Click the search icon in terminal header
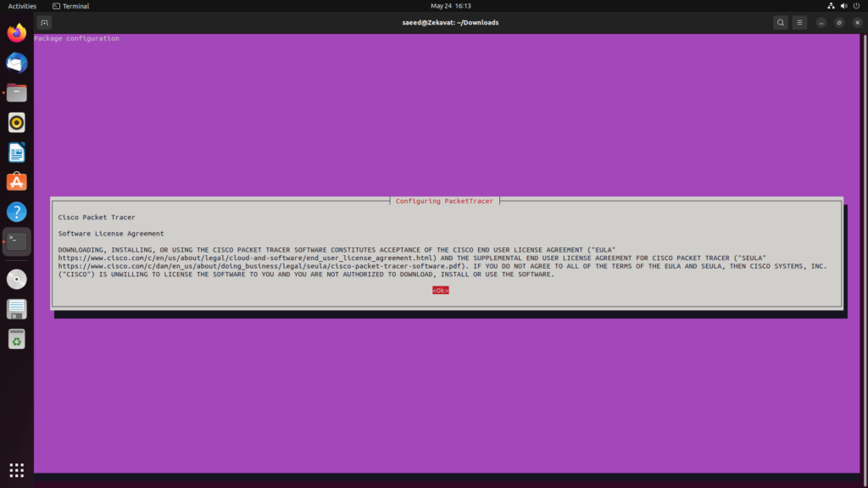 (781, 22)
